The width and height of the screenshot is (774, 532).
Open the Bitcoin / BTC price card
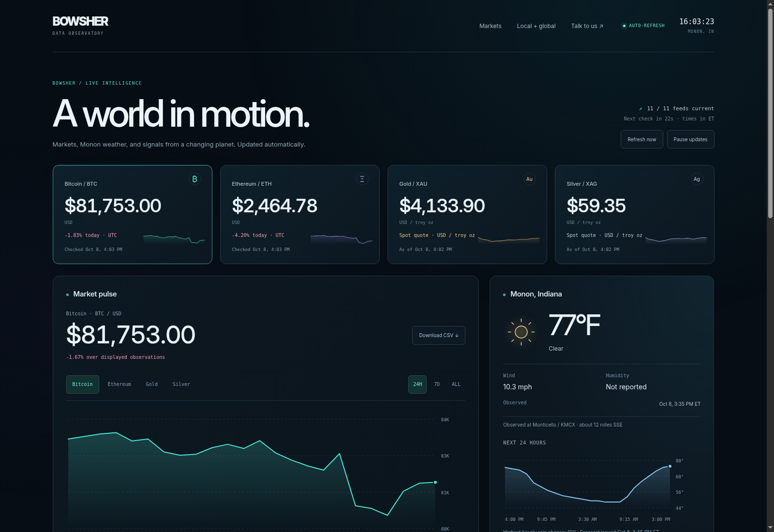point(132,214)
